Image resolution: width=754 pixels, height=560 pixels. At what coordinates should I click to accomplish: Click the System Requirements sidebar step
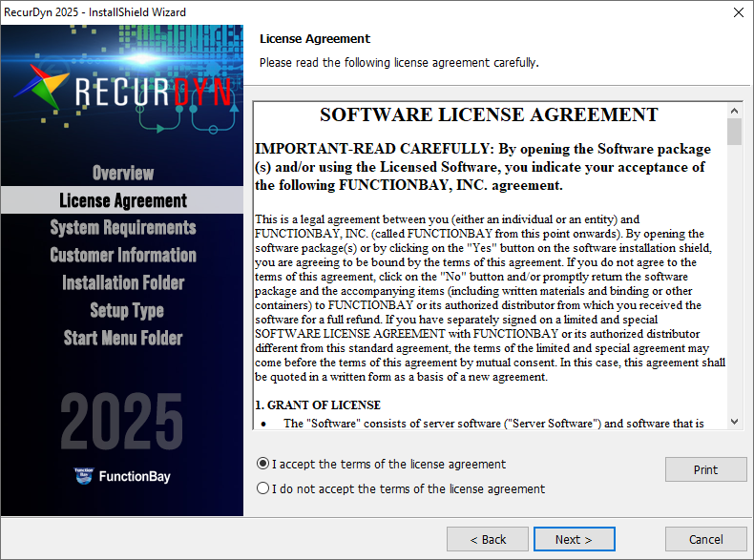[123, 227]
